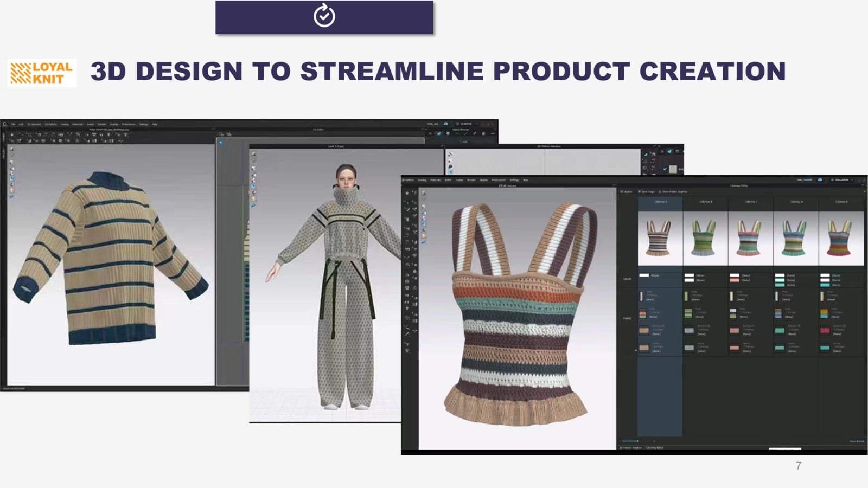
Task: Click the Save Image icon in Colorway Editor
Action: 639,192
